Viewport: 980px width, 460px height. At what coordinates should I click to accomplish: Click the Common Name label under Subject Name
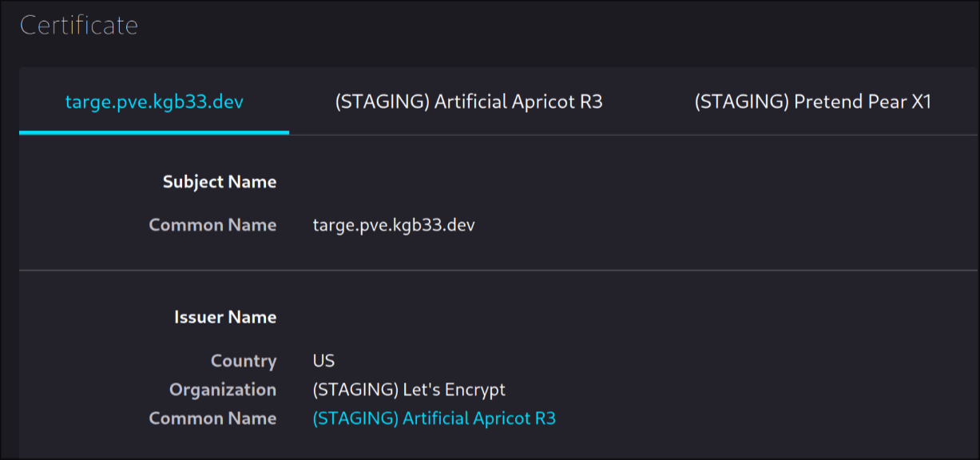coord(212,224)
